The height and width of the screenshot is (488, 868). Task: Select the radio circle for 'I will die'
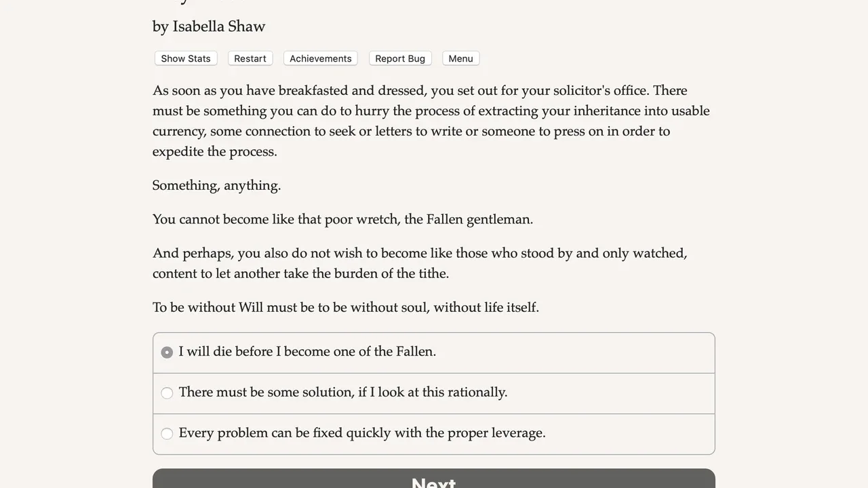167,352
